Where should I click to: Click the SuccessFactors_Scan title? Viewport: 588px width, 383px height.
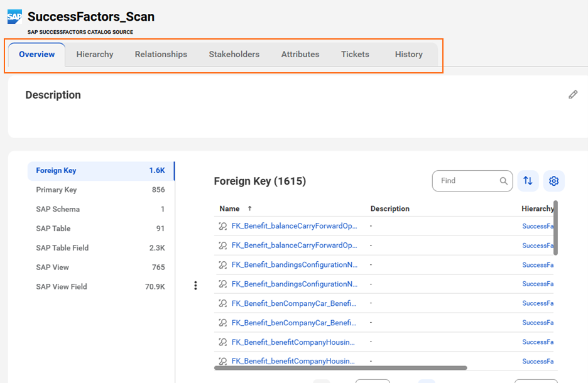91,16
